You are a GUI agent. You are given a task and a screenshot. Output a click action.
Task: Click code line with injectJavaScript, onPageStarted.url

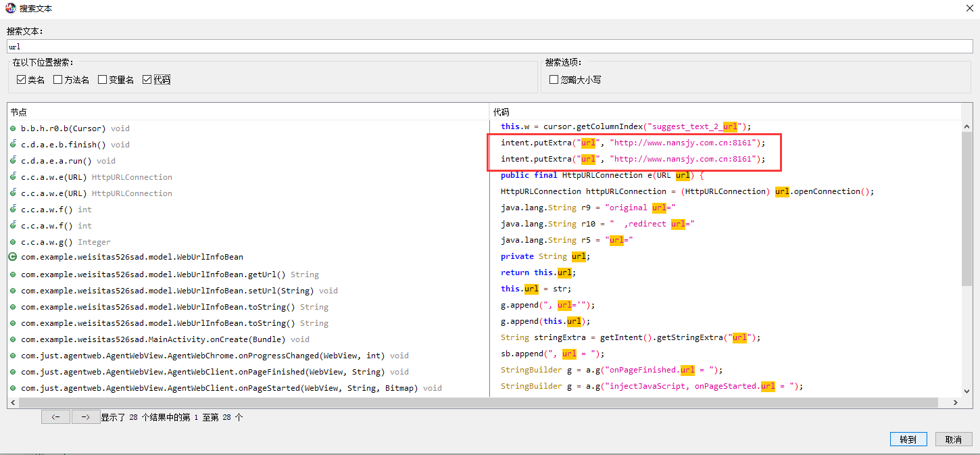click(652, 386)
